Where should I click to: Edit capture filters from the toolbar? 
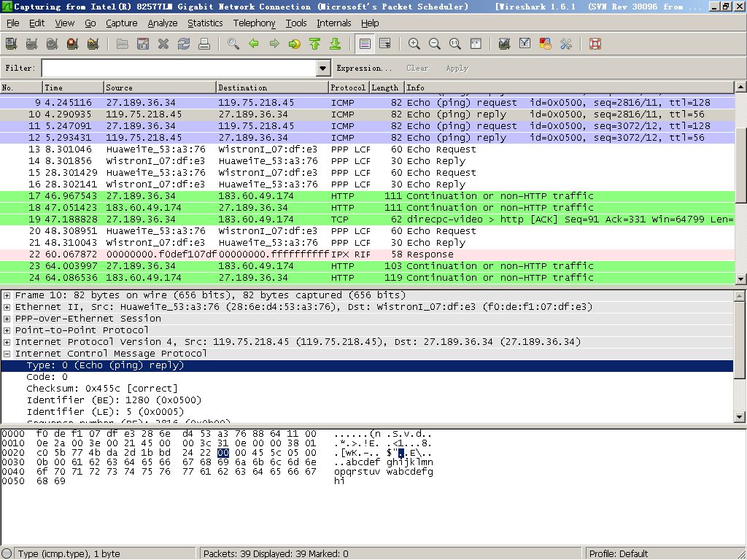pos(505,44)
